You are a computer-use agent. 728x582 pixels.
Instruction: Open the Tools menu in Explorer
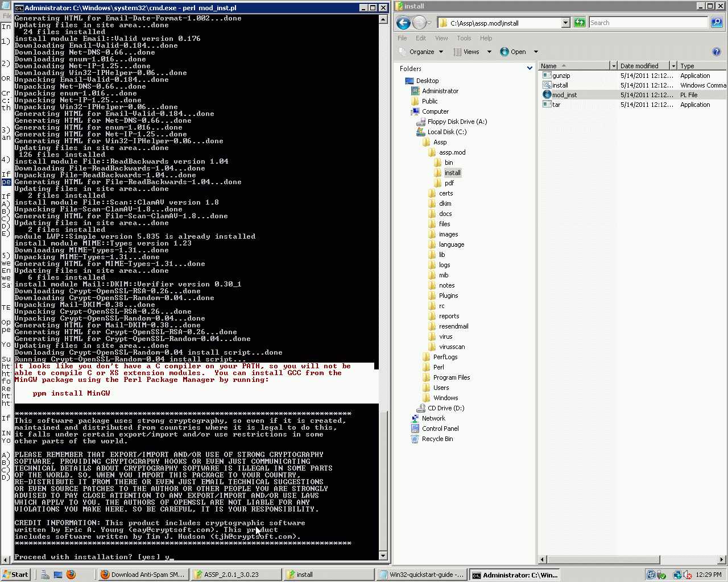pyautogui.click(x=464, y=38)
